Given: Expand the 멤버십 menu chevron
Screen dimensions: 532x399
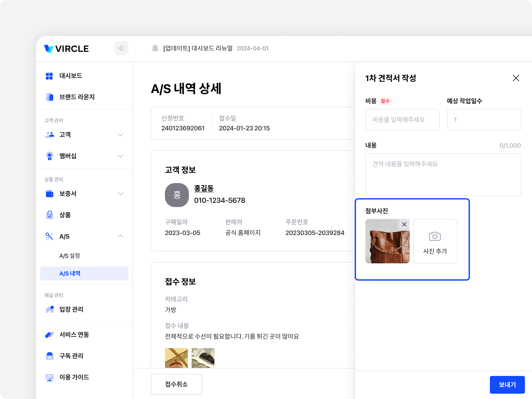Looking at the screenshot, I should [x=121, y=156].
